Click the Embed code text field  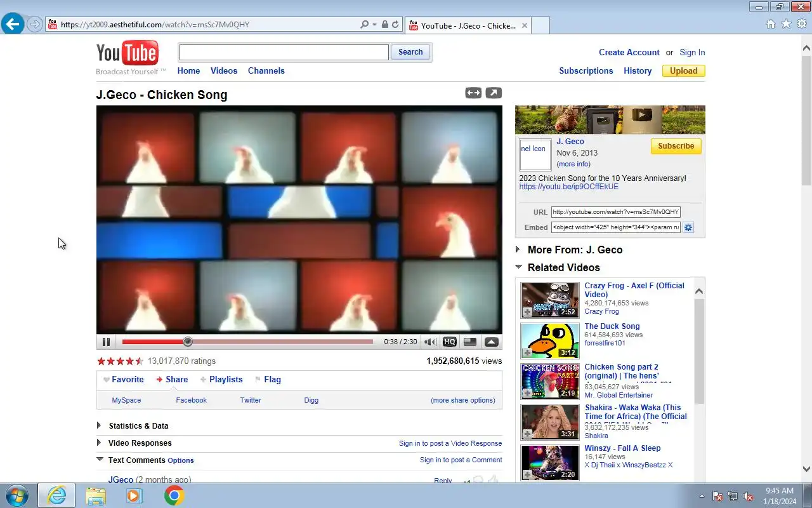pyautogui.click(x=615, y=227)
